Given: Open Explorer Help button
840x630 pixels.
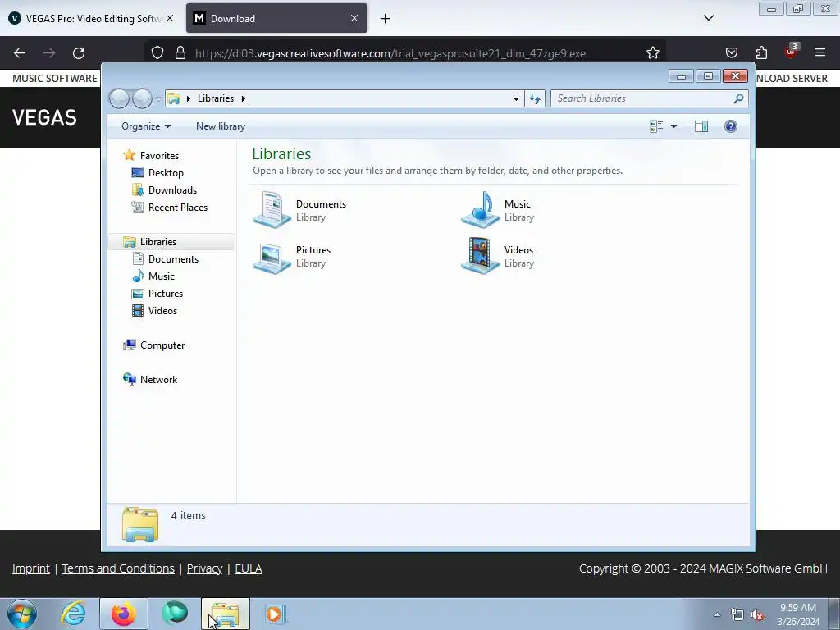Looking at the screenshot, I should click(730, 126).
